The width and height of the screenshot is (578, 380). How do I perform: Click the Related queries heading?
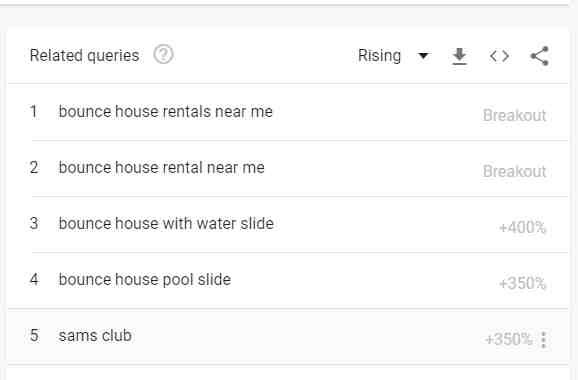coord(84,56)
